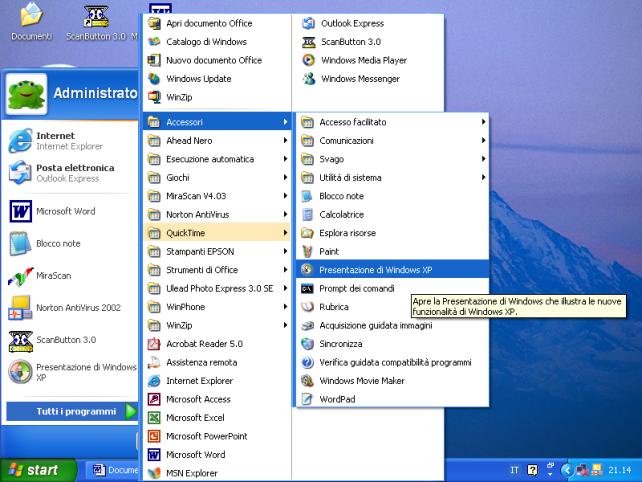Click the Sincronizza icon
Screen dimensions: 642x482
coord(307,344)
